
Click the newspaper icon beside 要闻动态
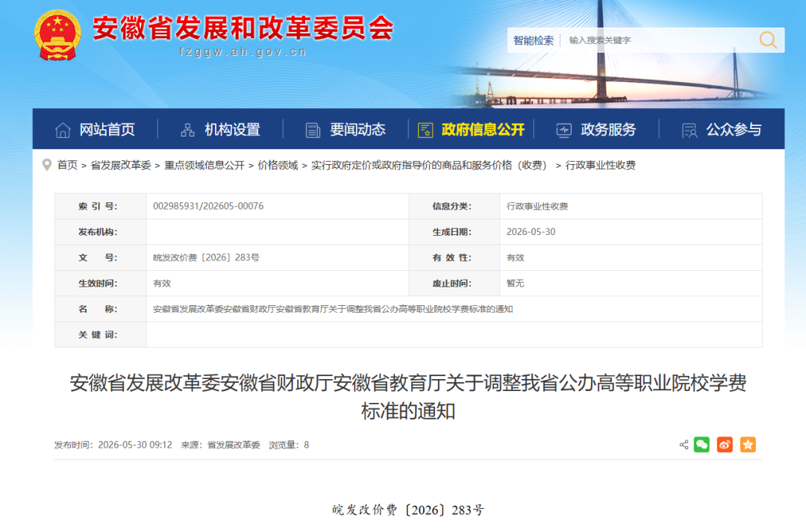(x=313, y=130)
